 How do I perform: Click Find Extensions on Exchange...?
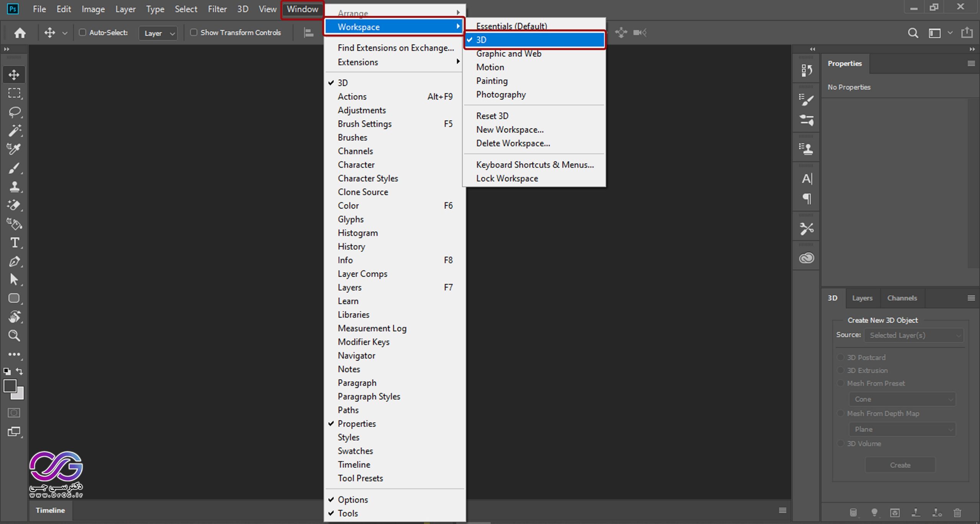click(x=394, y=48)
